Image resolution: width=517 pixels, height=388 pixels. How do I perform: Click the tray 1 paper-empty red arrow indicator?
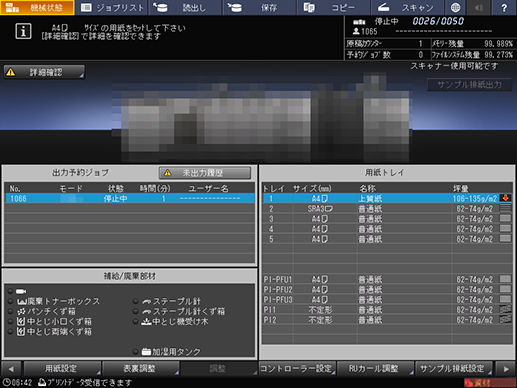505,198
